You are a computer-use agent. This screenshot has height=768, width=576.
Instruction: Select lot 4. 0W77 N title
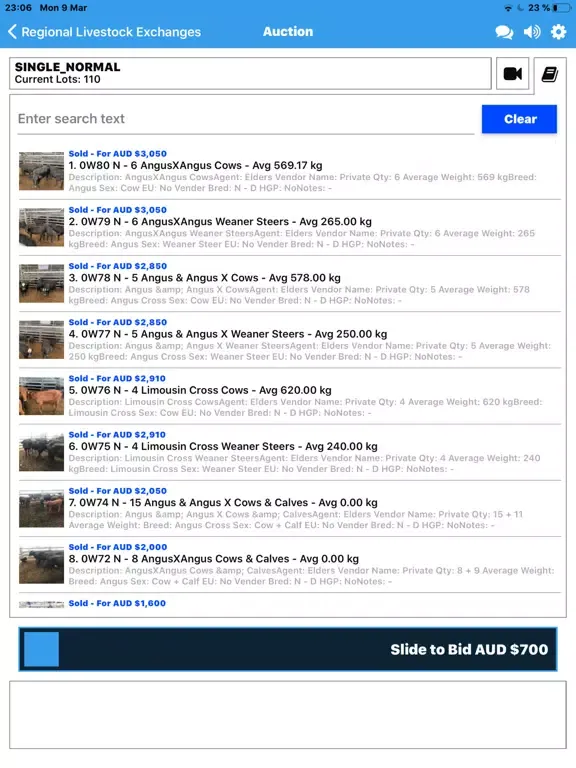228,334
